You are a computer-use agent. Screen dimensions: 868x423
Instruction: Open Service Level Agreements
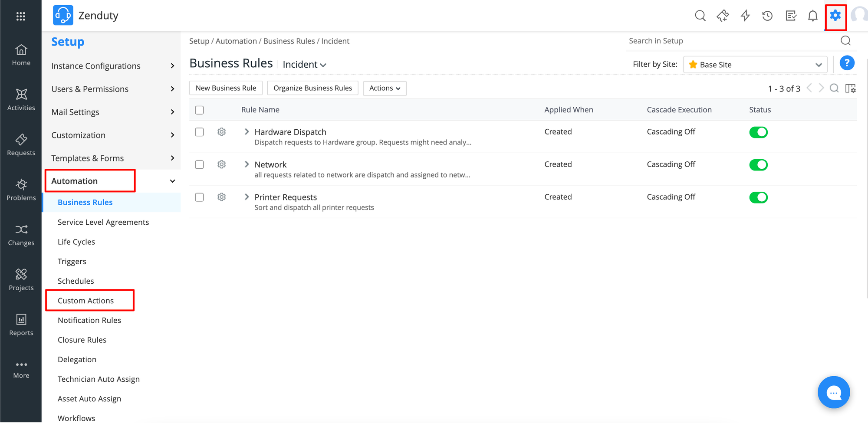click(x=103, y=222)
